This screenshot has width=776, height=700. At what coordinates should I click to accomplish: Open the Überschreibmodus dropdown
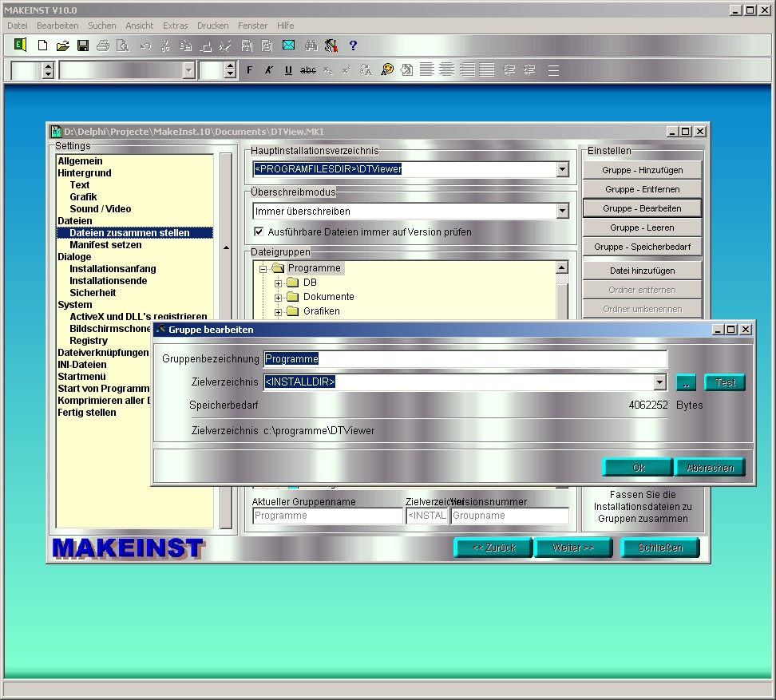[x=562, y=212]
